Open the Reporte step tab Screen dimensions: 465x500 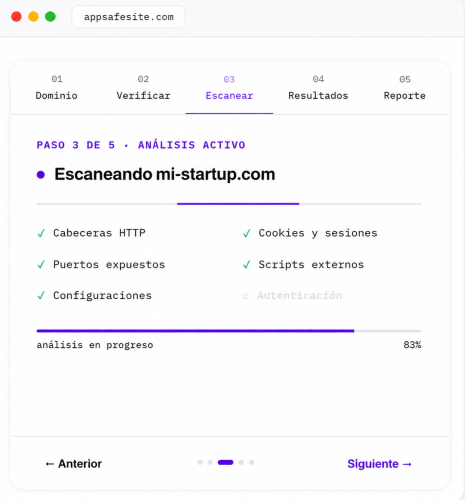click(405, 88)
